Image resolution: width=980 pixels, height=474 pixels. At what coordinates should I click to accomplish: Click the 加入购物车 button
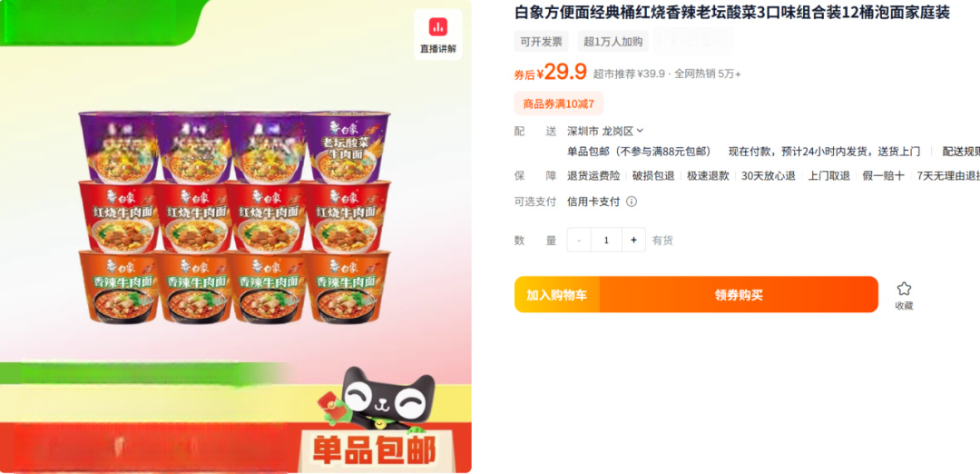pyautogui.click(x=556, y=294)
